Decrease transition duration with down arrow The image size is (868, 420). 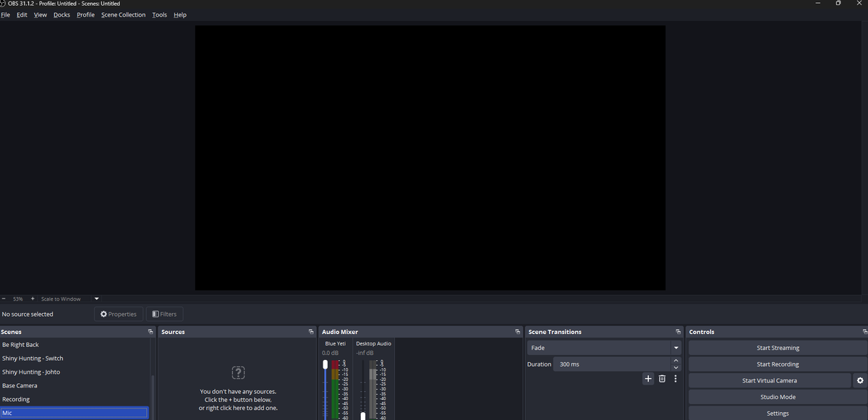676,368
